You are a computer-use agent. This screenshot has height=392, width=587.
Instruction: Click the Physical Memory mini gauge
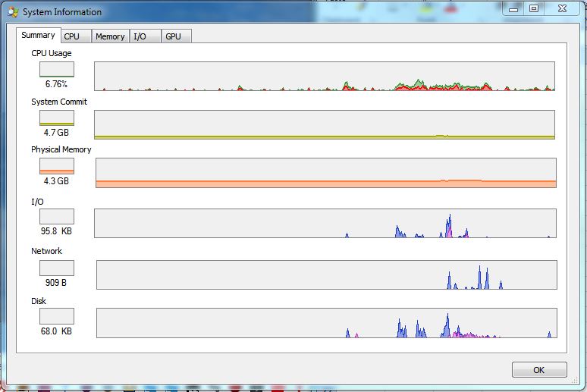pos(57,166)
